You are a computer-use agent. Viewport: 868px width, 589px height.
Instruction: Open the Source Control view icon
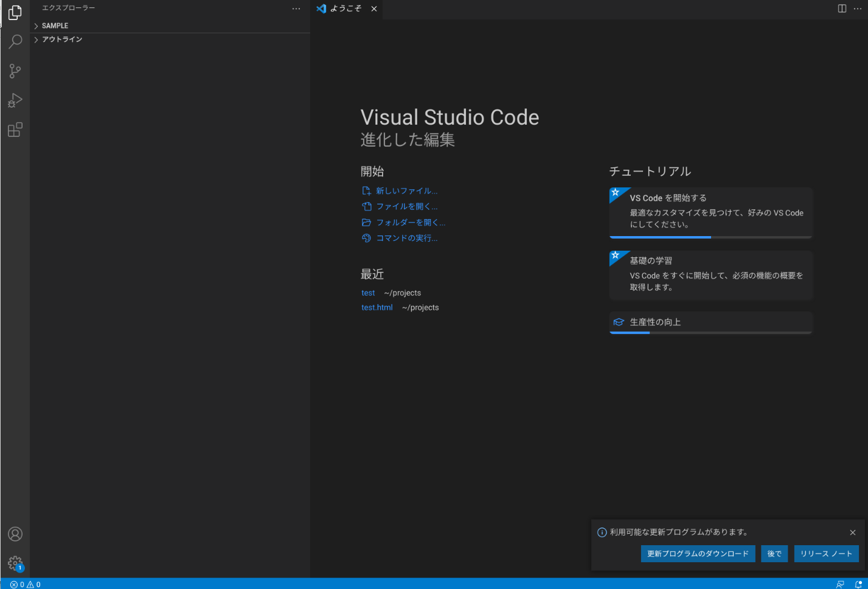(15, 71)
